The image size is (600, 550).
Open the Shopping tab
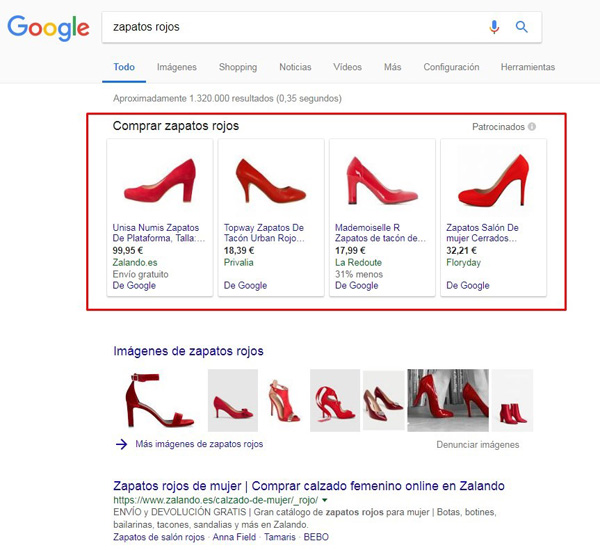click(238, 67)
